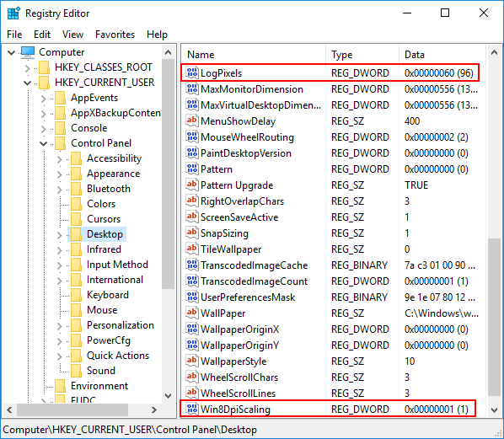Screen dimensions: 504x439
Task: Select the International key
Action: 115,280
